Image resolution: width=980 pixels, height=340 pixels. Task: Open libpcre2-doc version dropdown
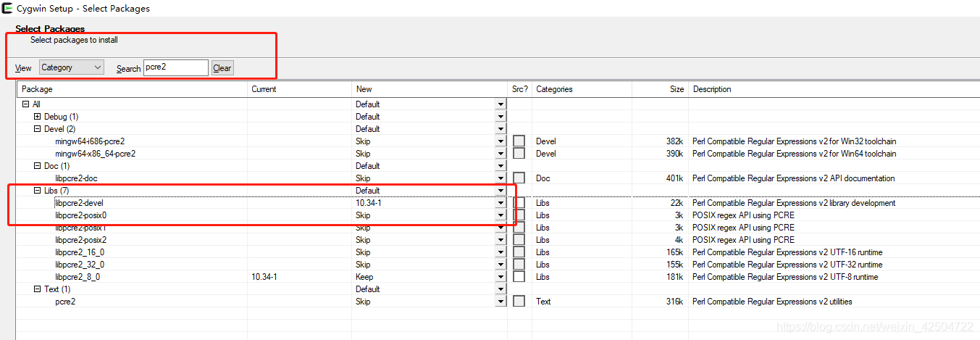coord(501,178)
